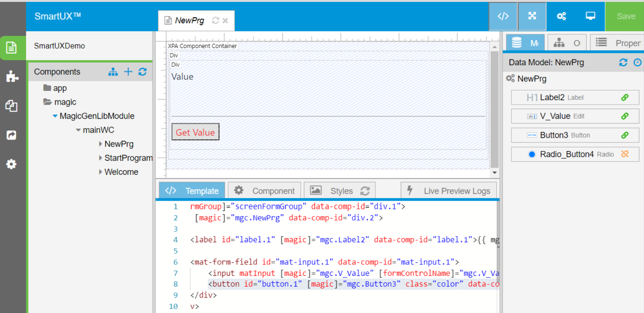The image size is (644, 313).
Task: Toggle the code view icon in top bar
Action: click(x=503, y=16)
